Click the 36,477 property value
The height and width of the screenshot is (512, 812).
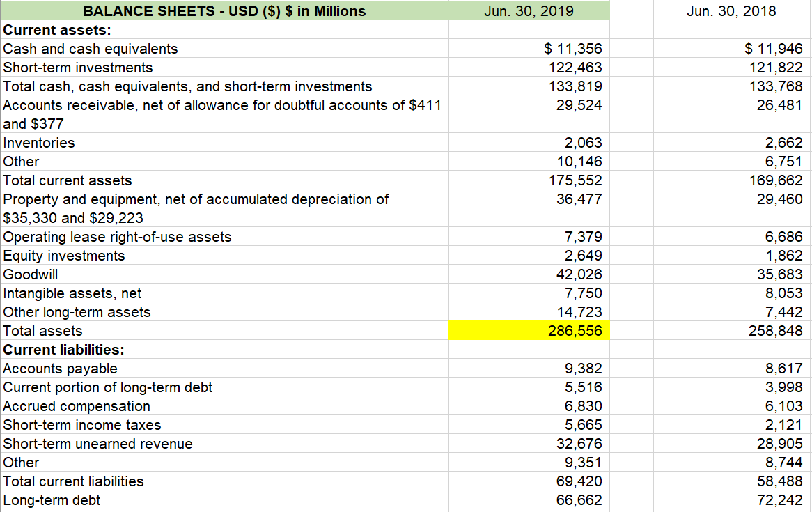(x=579, y=199)
